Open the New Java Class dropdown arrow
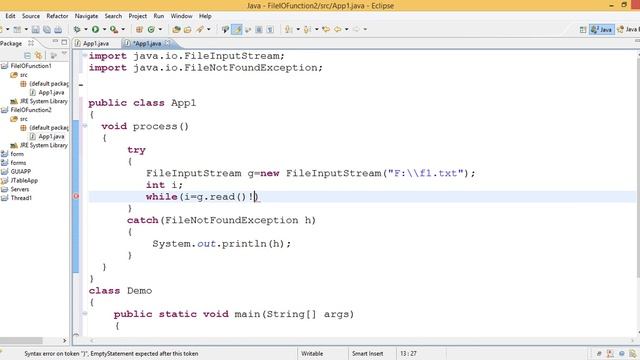The image size is (640, 360). click(x=160, y=29)
